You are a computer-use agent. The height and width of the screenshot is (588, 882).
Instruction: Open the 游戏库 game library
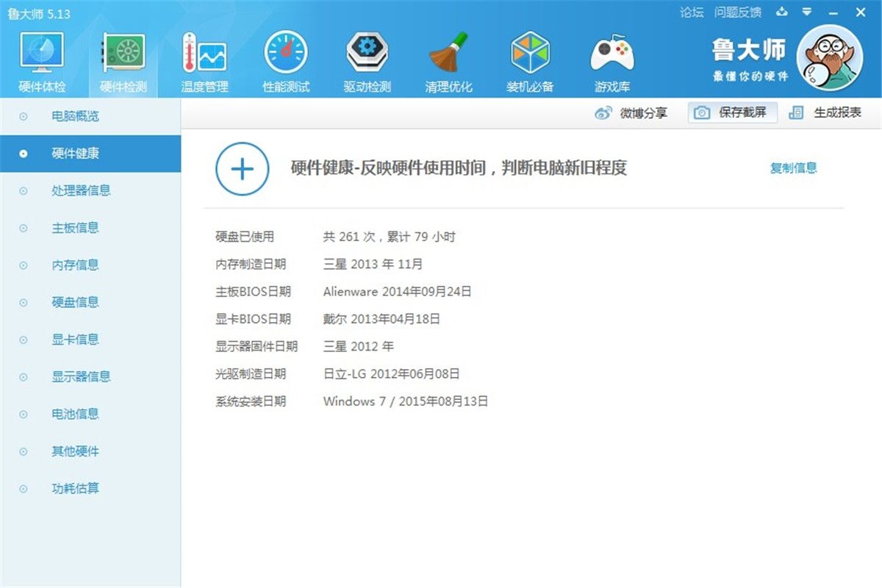coord(612,62)
